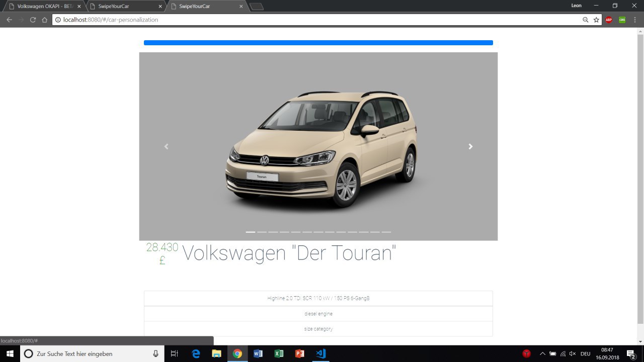Open the Wi-Fi network tray icon
The image size is (644, 362).
point(563,353)
